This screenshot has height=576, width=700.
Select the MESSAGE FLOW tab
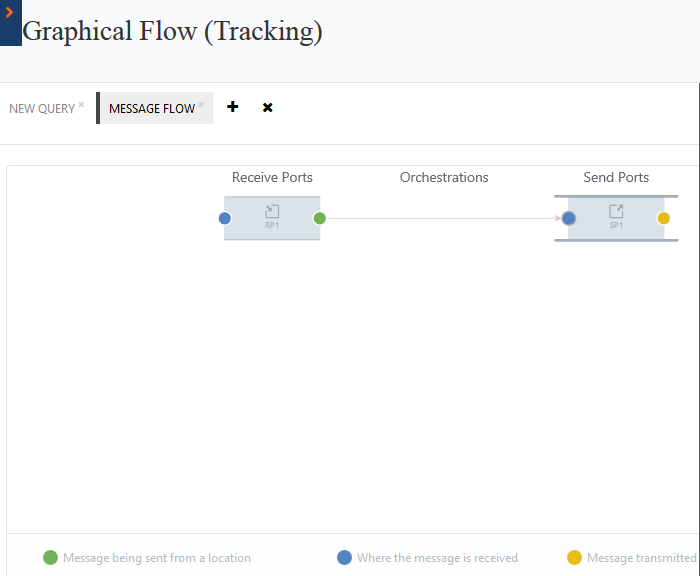[x=151, y=109]
